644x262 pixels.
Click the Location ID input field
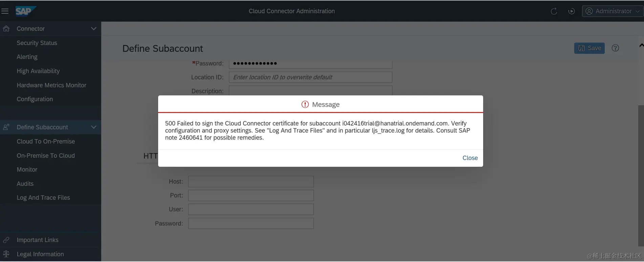[310, 77]
